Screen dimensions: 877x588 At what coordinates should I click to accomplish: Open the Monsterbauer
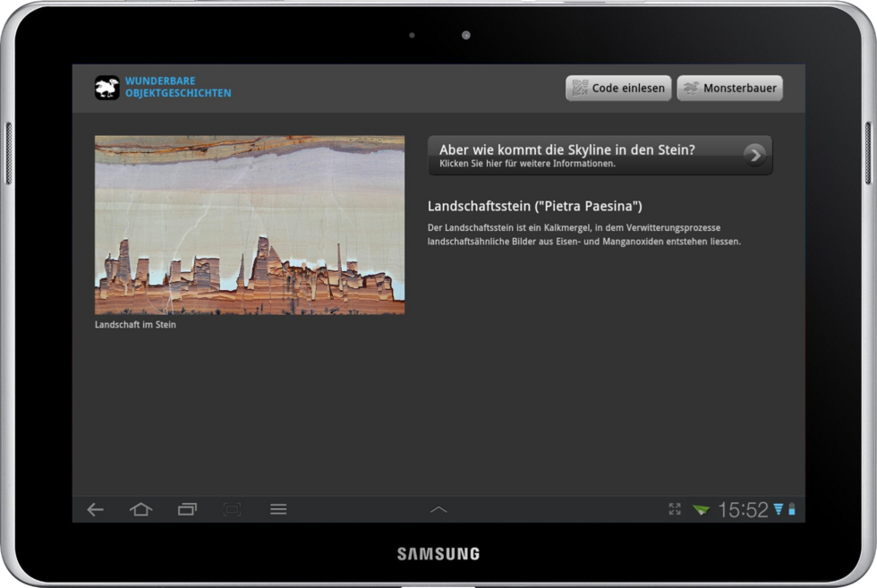click(x=729, y=88)
